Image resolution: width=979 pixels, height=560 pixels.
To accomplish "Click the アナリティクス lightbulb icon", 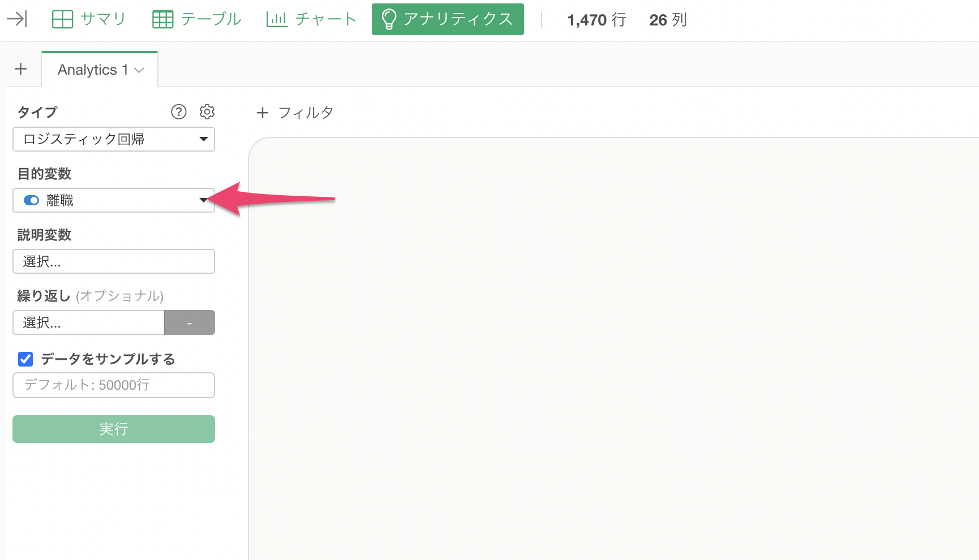I will (x=389, y=19).
